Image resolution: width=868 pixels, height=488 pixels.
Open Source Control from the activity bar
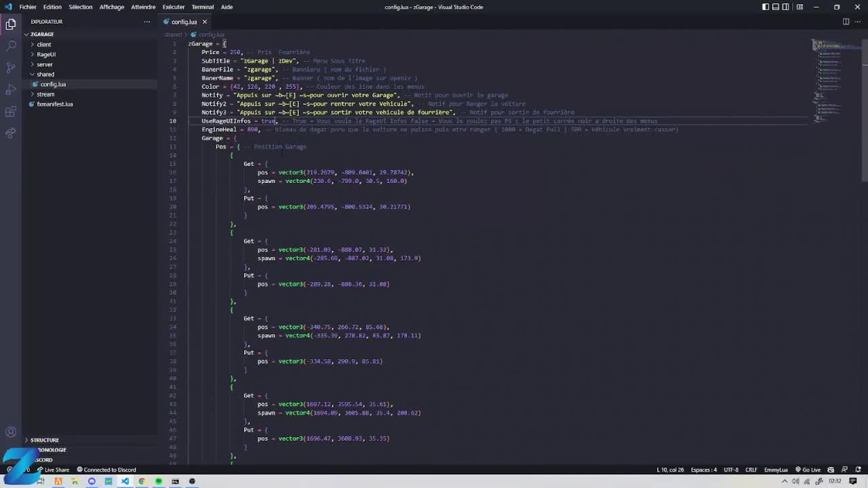point(10,68)
